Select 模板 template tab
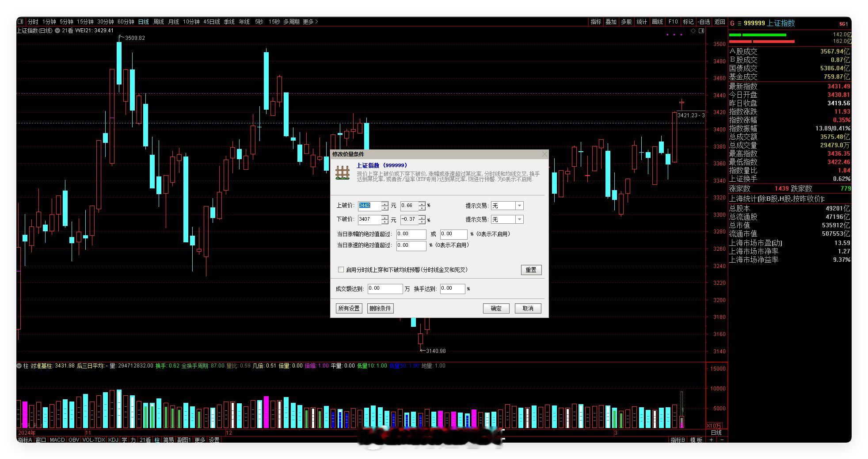 [696, 440]
